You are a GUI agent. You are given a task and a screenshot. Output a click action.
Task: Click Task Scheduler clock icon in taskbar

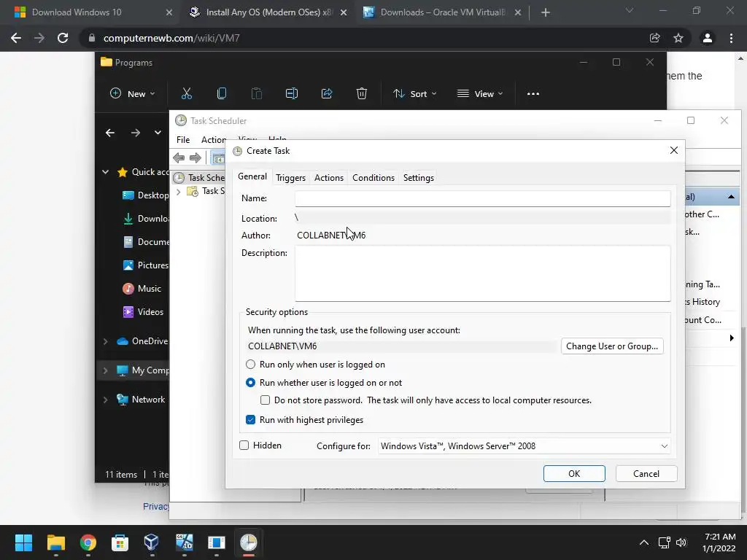coord(248,542)
